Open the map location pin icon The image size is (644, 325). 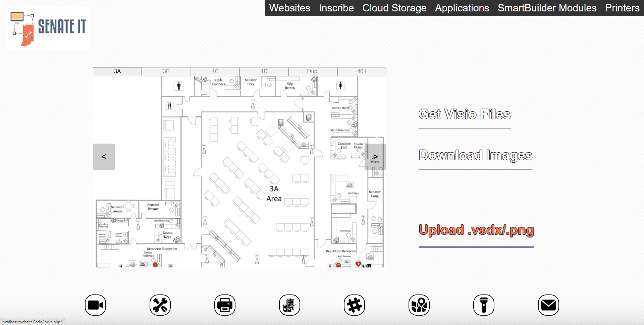click(x=419, y=305)
